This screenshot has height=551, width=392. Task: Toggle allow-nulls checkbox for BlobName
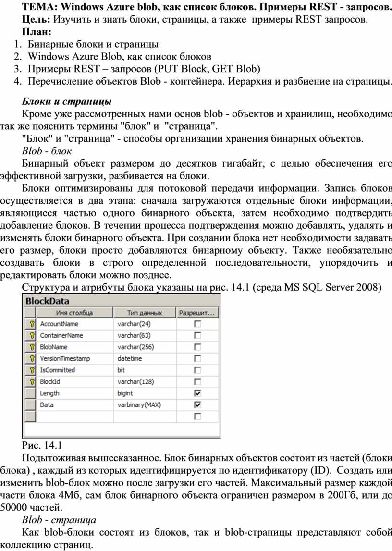(x=198, y=347)
